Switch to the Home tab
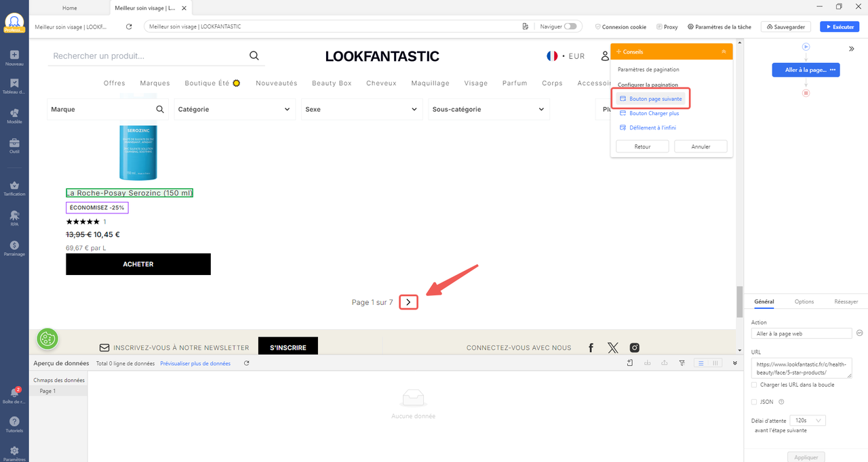This screenshot has width=868, height=462. (x=69, y=8)
